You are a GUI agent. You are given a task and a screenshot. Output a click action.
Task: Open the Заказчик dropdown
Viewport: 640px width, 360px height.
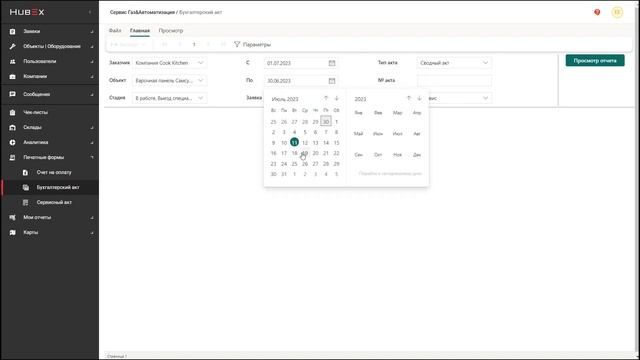[x=169, y=63]
